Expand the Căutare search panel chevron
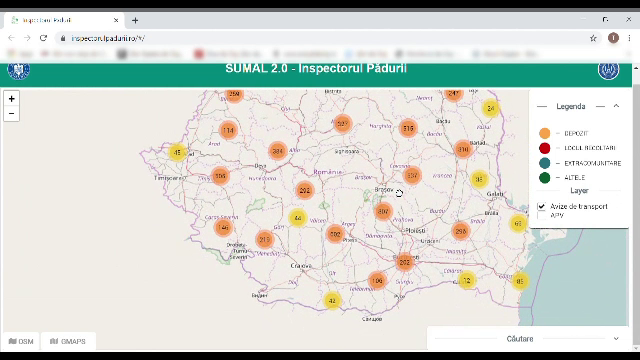The height and width of the screenshot is (360, 640). (616, 339)
